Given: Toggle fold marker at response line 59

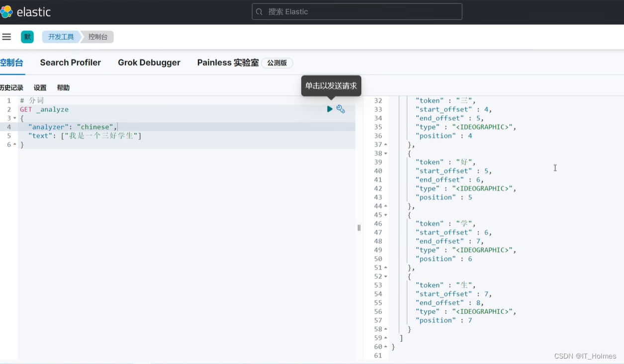Looking at the screenshot, I should [386, 338].
